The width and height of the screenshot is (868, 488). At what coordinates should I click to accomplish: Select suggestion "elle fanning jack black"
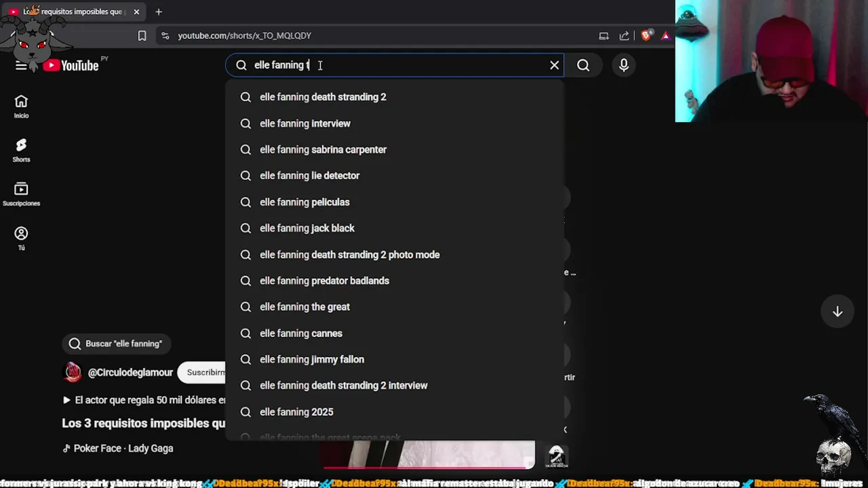(x=395, y=228)
